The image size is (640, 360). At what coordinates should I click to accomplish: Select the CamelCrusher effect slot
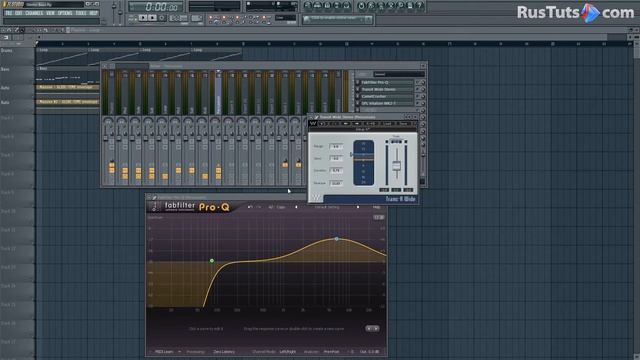pos(387,96)
